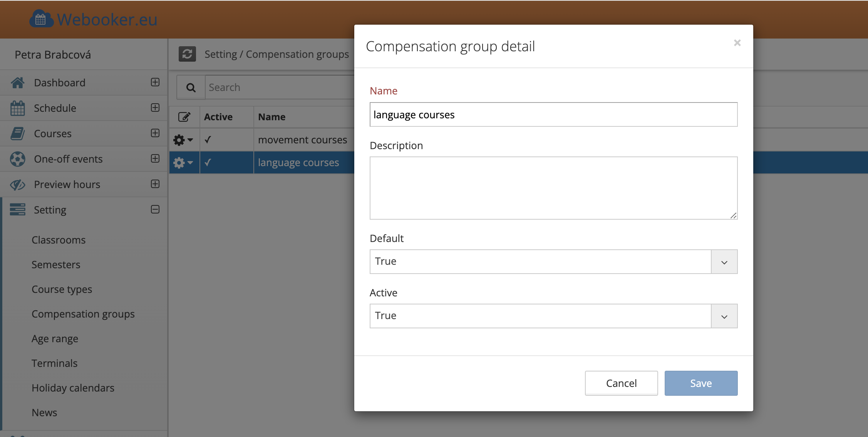Open Compensation groups in sidebar

click(83, 314)
